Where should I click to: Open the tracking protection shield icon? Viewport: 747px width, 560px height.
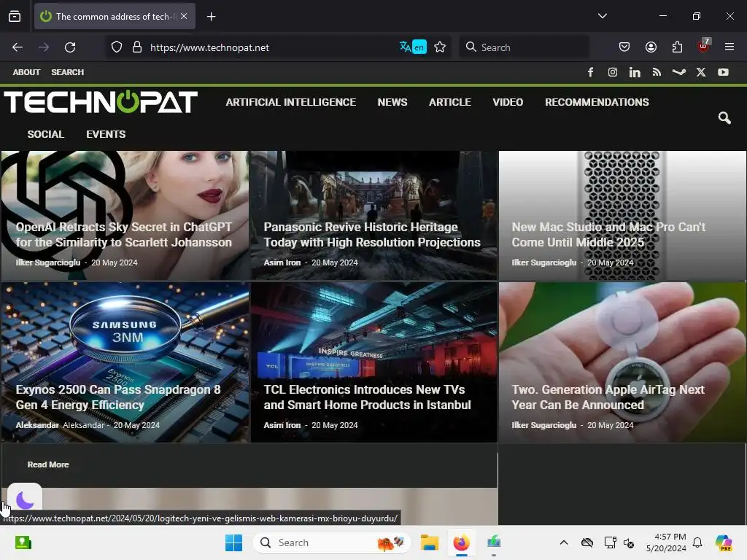(x=117, y=47)
